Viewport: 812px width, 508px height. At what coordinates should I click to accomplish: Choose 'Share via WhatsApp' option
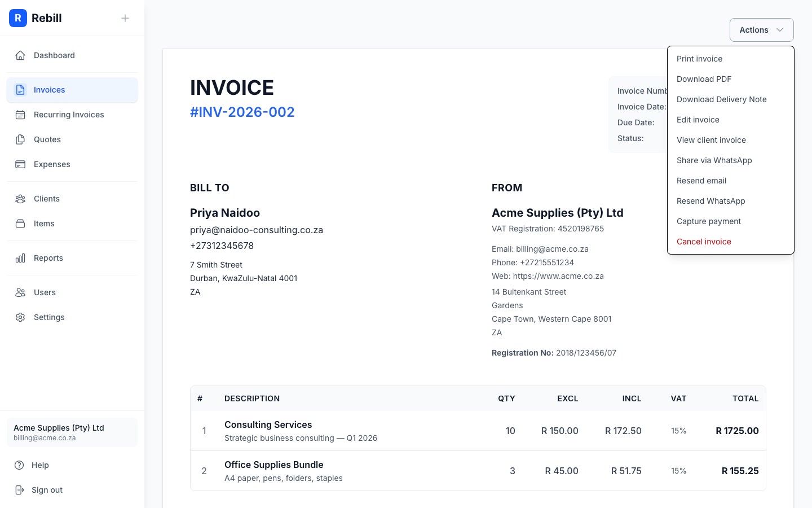click(x=714, y=160)
